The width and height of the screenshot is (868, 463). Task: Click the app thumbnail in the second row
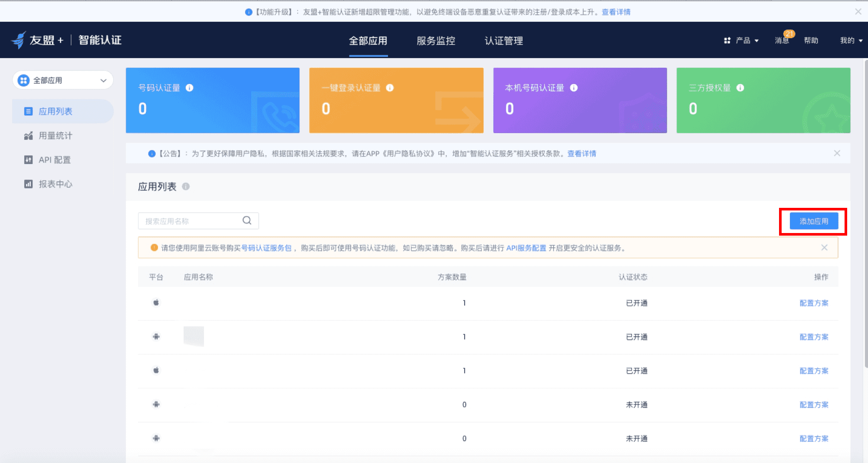point(194,336)
